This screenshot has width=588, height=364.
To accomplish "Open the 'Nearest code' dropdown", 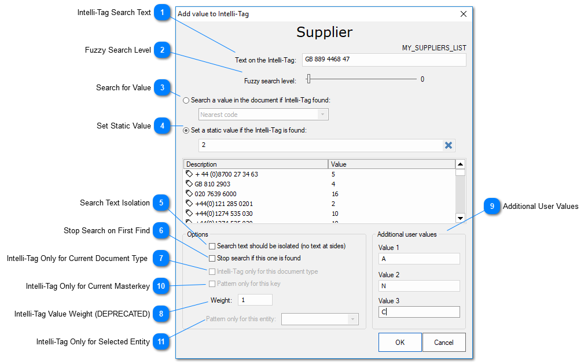I will click(263, 114).
